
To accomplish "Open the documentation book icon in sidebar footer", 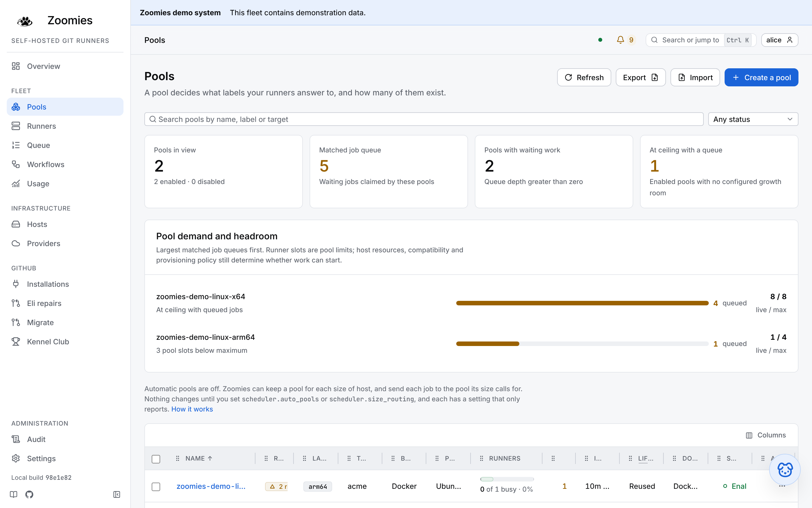I will point(14,494).
